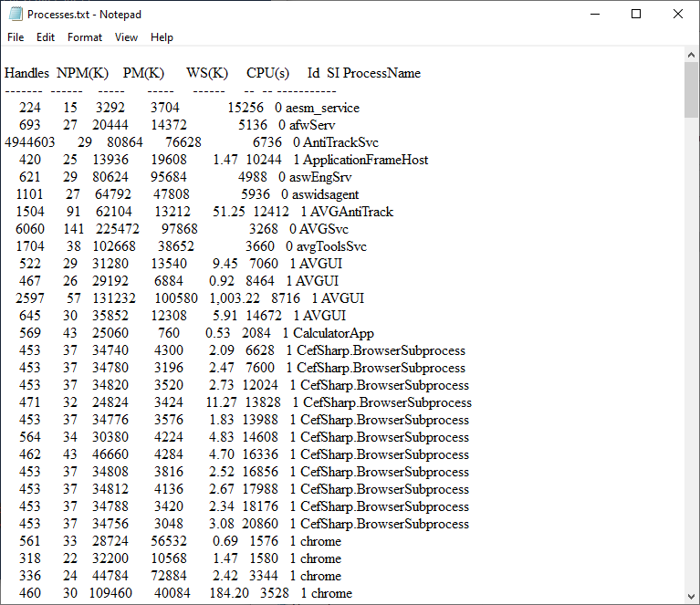Open the Help menu

click(162, 37)
